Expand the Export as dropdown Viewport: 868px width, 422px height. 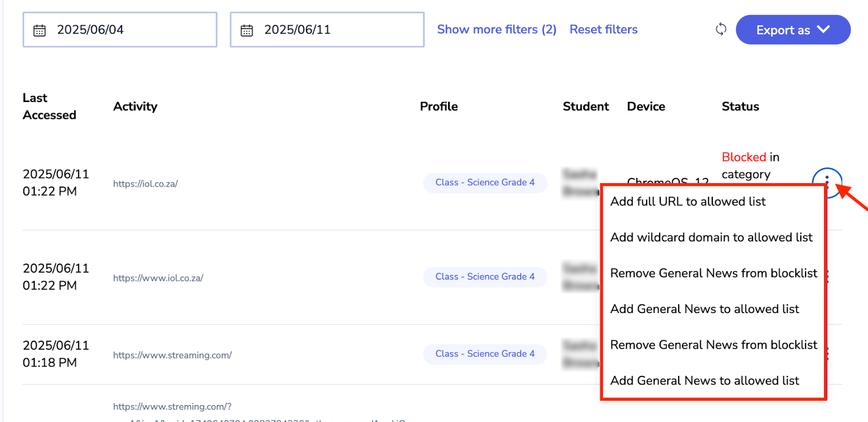tap(793, 30)
